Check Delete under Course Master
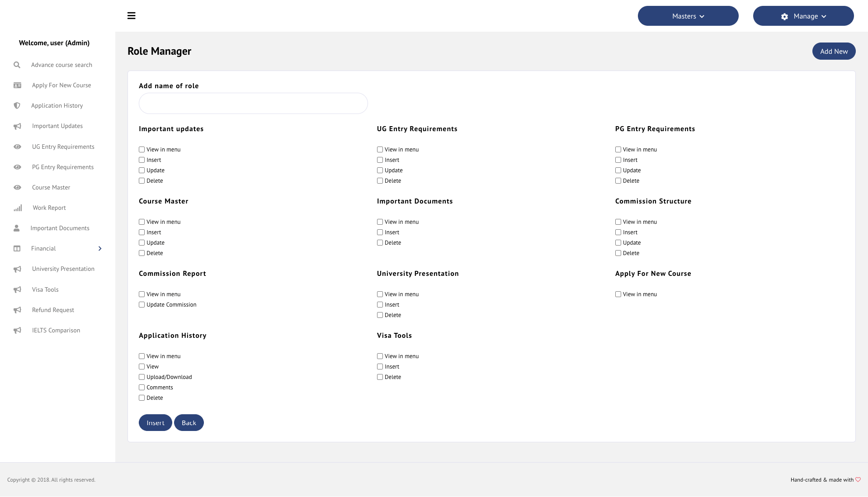The width and height of the screenshot is (868, 497). (142, 253)
